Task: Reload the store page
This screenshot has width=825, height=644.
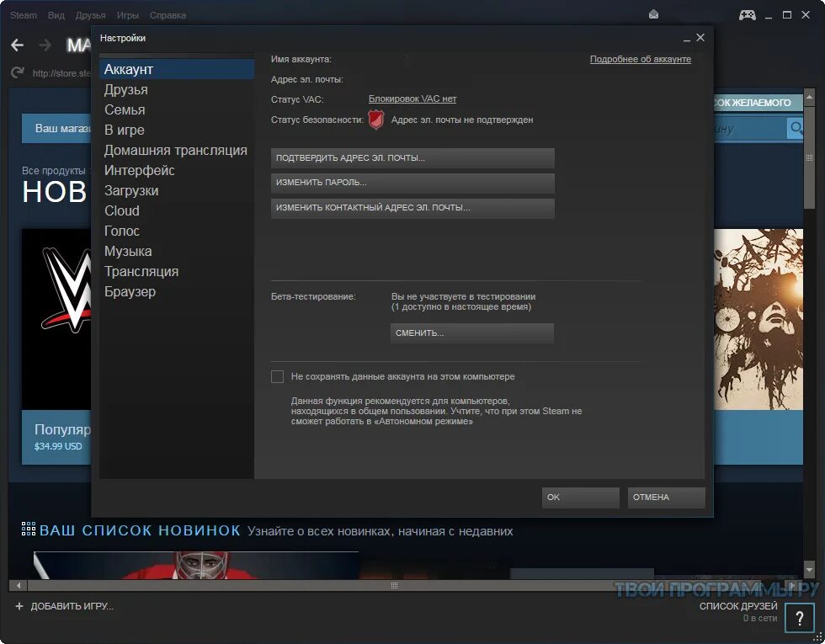Action: coord(18,72)
